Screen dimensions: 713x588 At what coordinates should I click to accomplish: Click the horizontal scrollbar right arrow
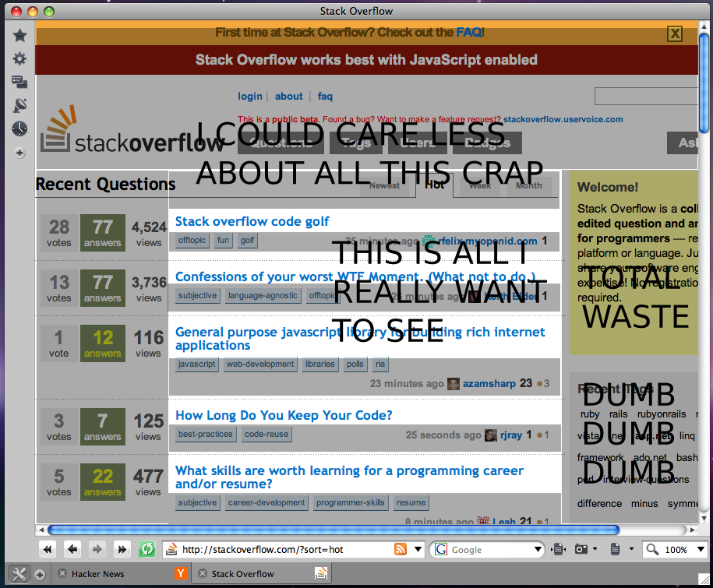(x=693, y=530)
